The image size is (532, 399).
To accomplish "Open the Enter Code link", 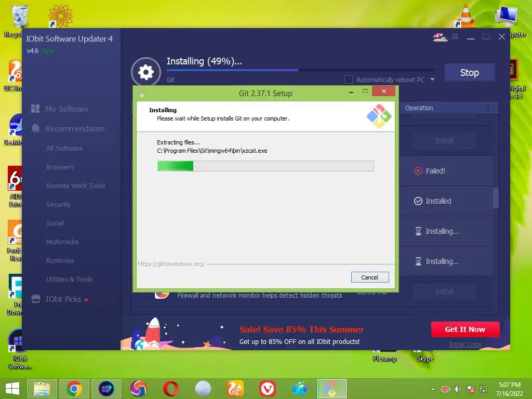I will [465, 344].
